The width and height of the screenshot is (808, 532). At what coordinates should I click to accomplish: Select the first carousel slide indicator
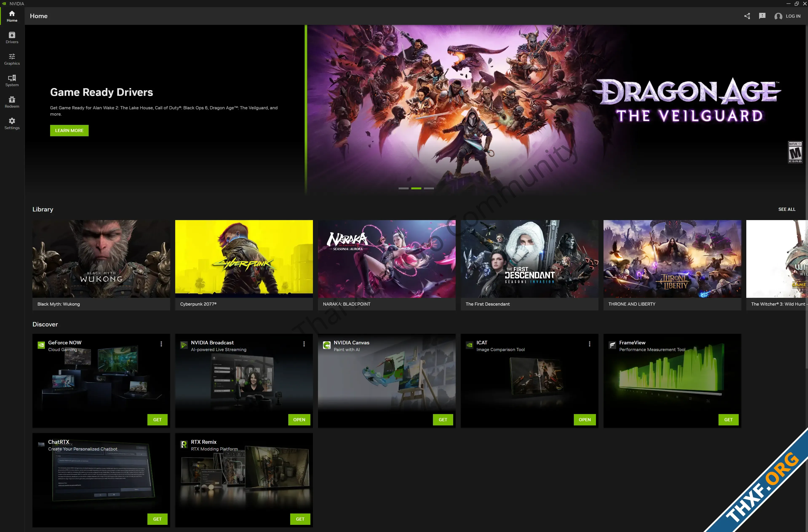pyautogui.click(x=403, y=188)
